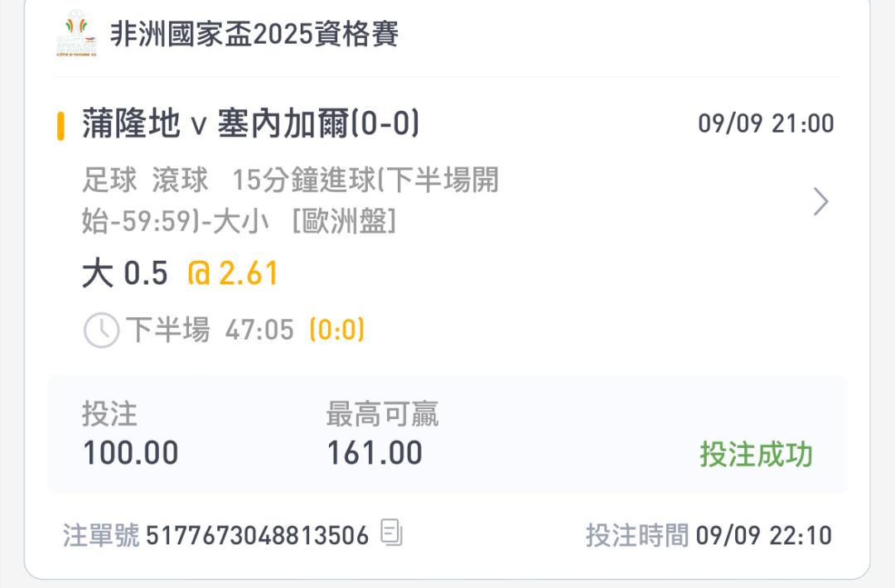This screenshot has width=895, height=588.
Task: Click the 注單號 label
Action: click(101, 536)
